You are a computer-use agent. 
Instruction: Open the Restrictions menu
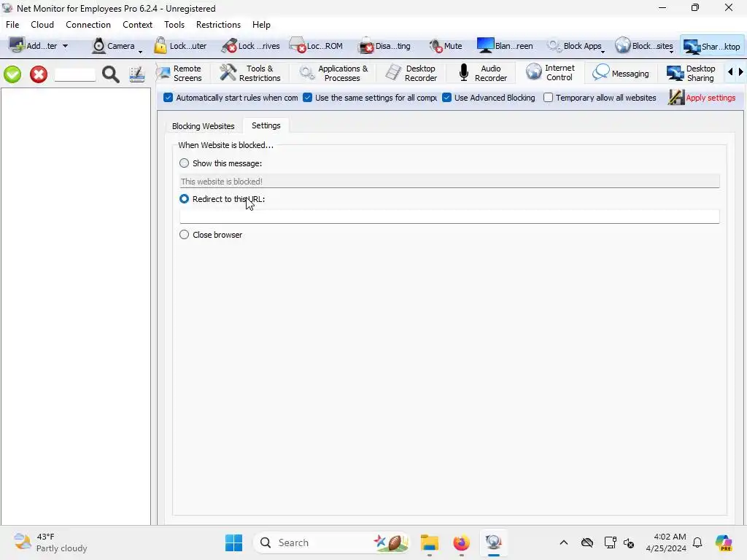click(x=218, y=25)
